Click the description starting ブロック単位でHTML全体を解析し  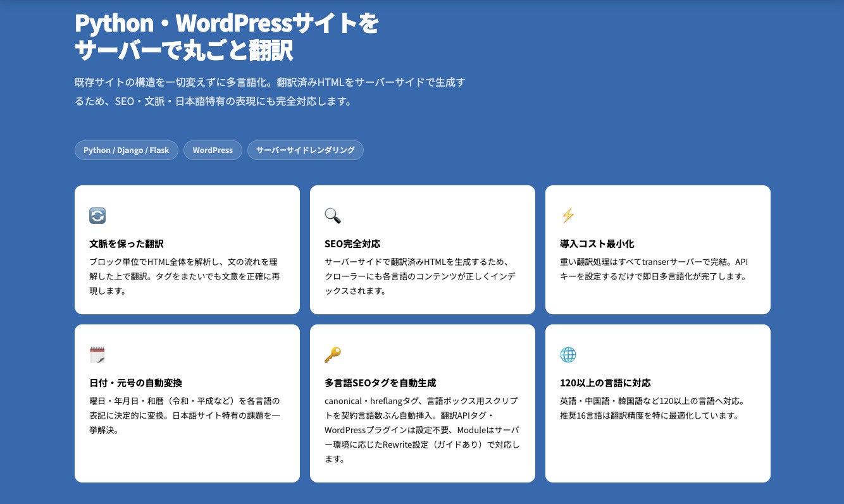[184, 276]
